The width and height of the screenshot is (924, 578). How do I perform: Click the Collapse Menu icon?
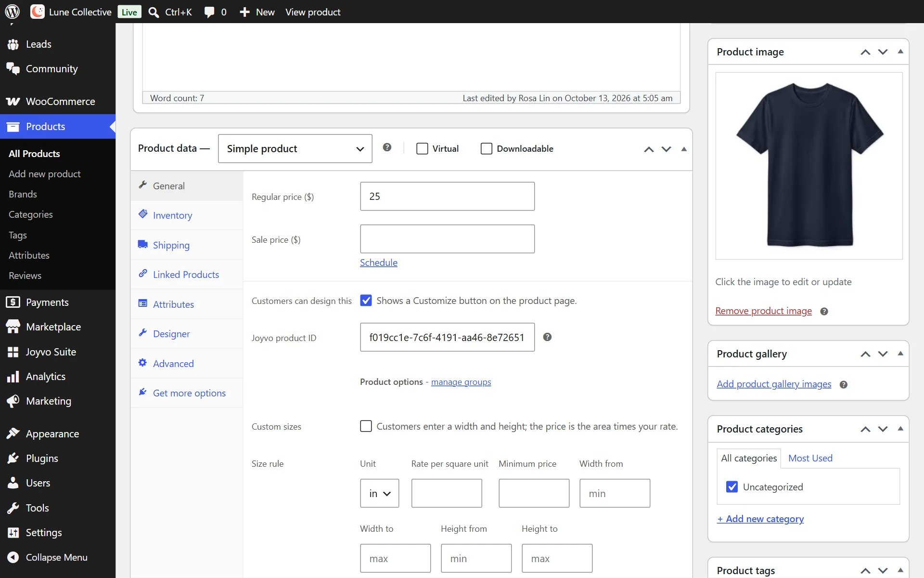13,557
